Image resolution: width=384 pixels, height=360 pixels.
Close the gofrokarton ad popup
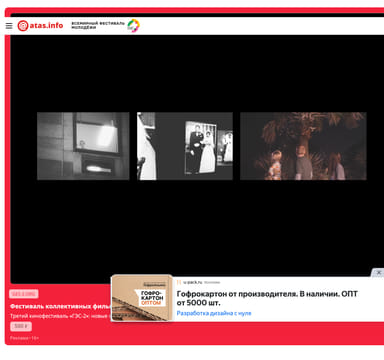click(379, 272)
